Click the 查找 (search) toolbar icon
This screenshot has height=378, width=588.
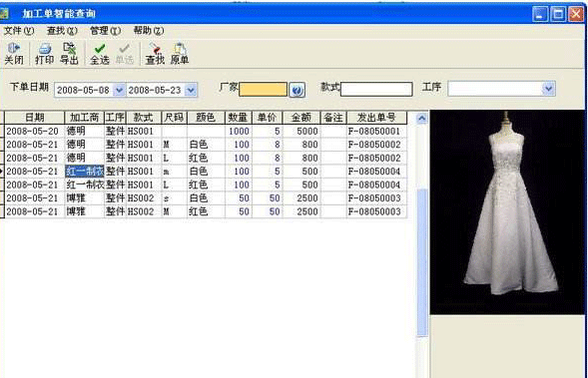pos(155,54)
